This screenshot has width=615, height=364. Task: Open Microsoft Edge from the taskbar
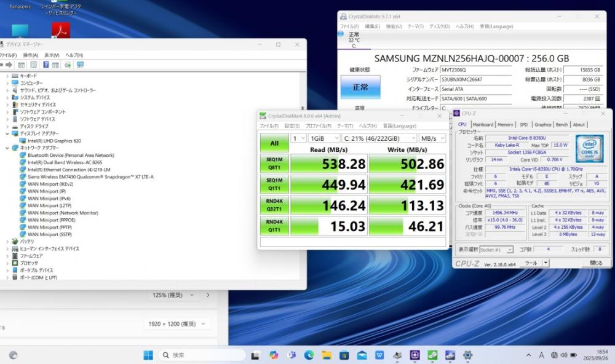click(x=309, y=355)
